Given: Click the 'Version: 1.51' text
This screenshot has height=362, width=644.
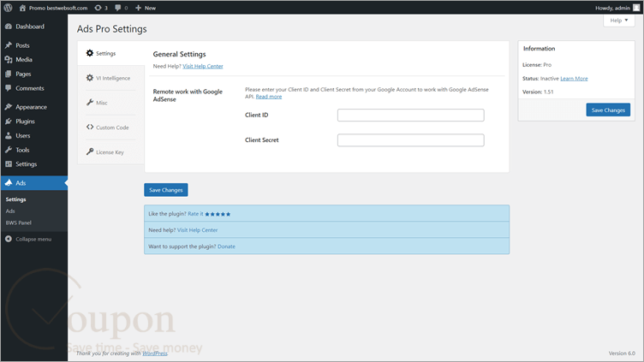Looking at the screenshot, I should pyautogui.click(x=538, y=92).
